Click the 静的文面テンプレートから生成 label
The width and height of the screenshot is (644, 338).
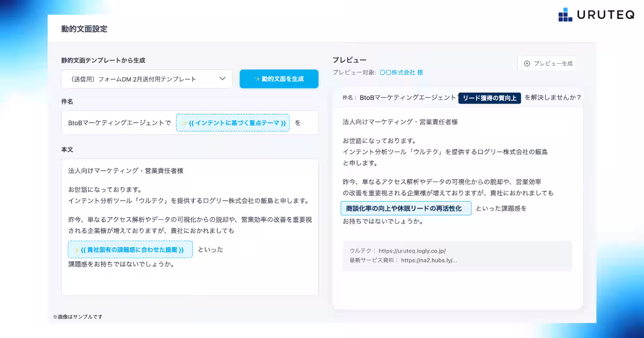point(103,60)
